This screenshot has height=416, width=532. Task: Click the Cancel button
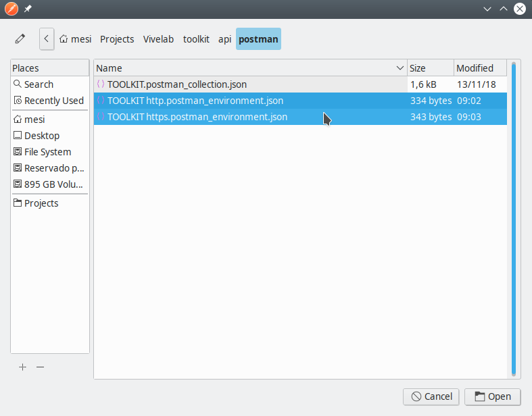[x=431, y=396]
